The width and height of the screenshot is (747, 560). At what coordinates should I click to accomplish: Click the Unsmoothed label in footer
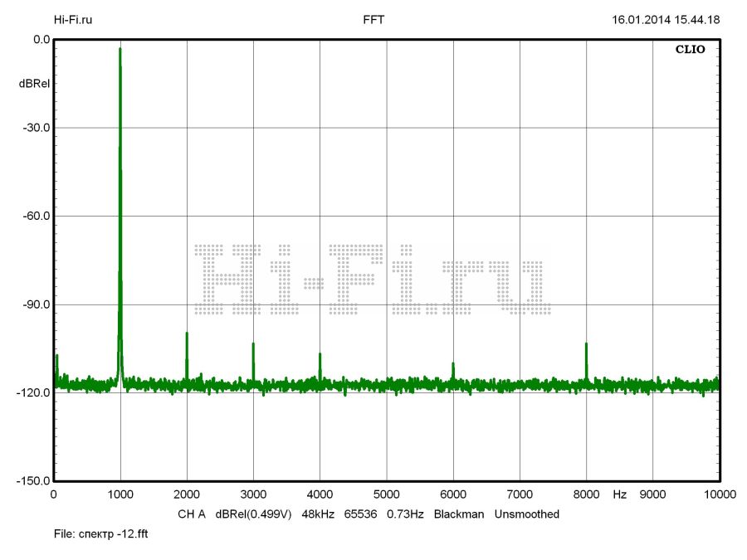527,514
